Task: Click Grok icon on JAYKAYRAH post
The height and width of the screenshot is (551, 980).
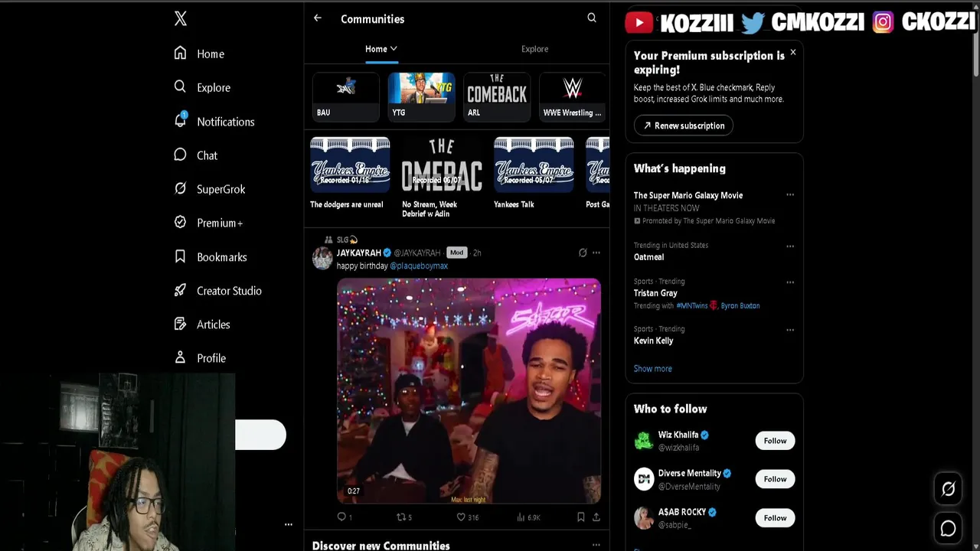Action: (x=583, y=253)
